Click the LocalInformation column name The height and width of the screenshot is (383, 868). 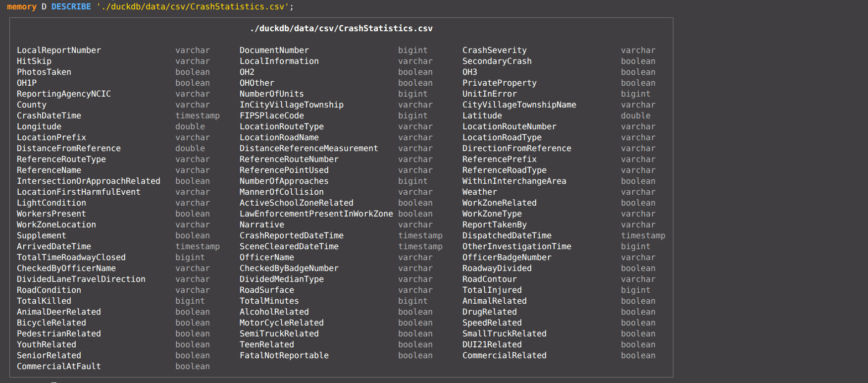(279, 61)
